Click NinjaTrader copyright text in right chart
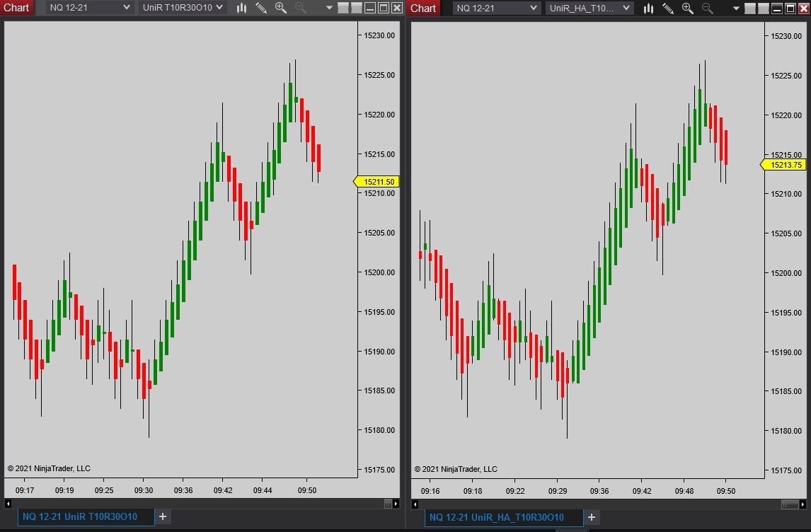The width and height of the screenshot is (811, 532). click(x=456, y=469)
